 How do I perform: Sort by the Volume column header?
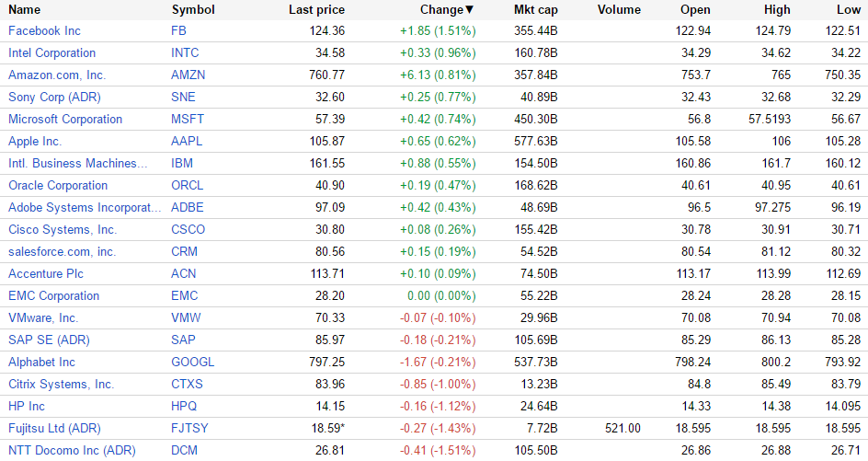pos(619,9)
